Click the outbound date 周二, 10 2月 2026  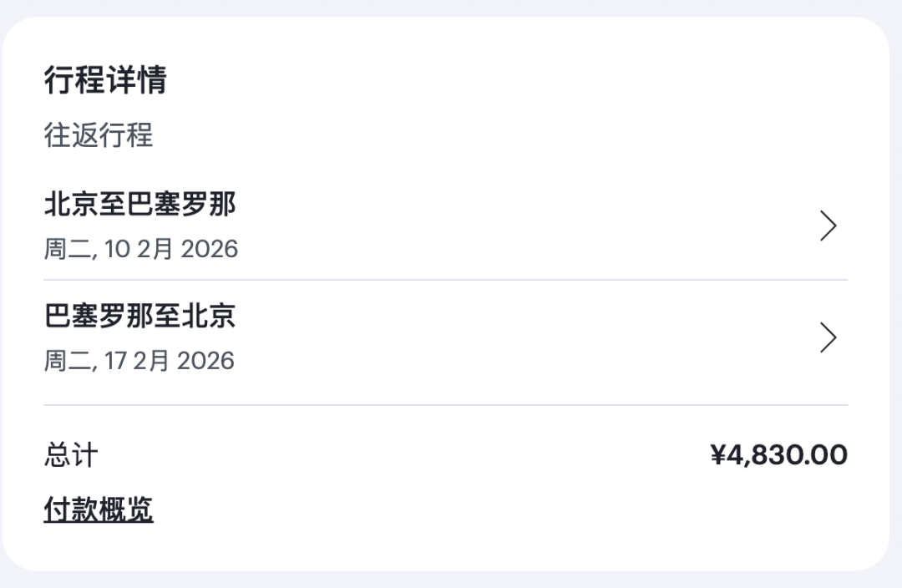coord(141,249)
